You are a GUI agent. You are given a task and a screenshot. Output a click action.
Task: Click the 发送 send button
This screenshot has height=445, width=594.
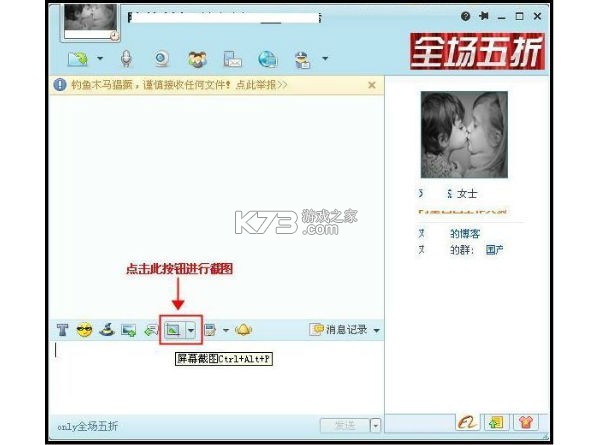pos(345,426)
